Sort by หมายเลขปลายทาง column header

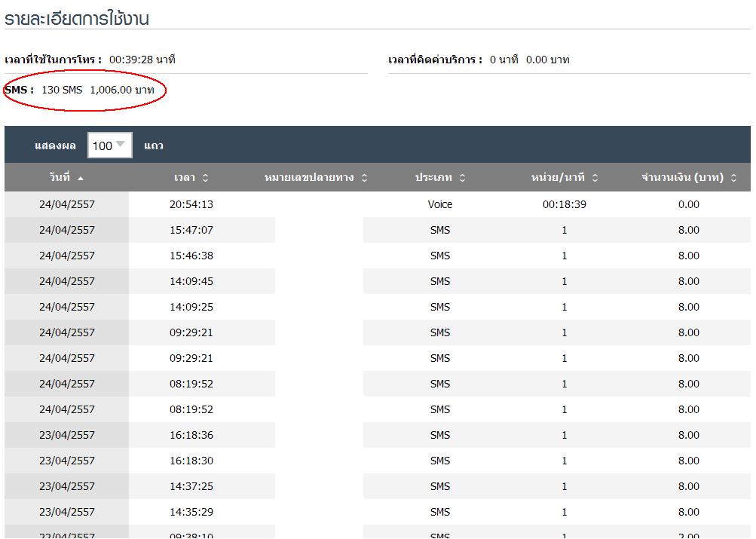click(x=316, y=177)
